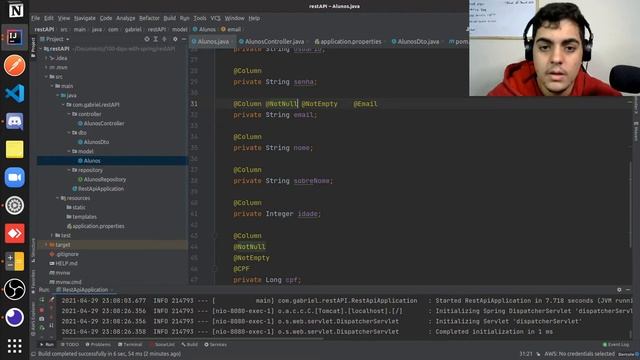The height and width of the screenshot is (360, 640).
Task: Click locate-file target icon in Project panel
Action: tap(147, 39)
